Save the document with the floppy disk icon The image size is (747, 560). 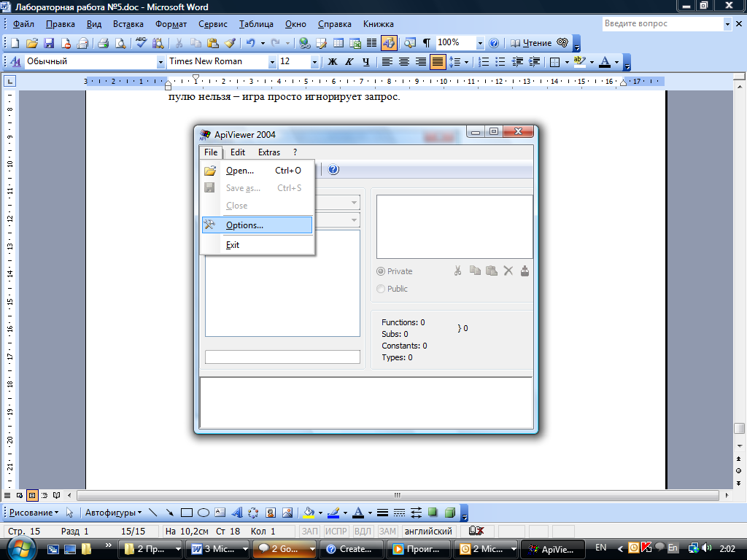(49, 43)
